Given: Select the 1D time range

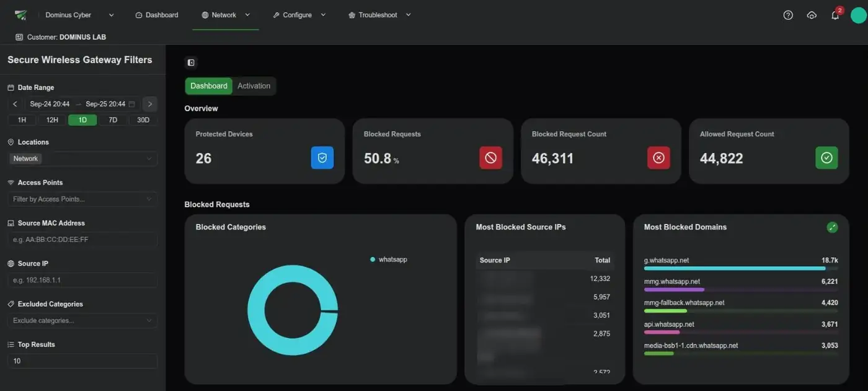Looking at the screenshot, I should [82, 120].
